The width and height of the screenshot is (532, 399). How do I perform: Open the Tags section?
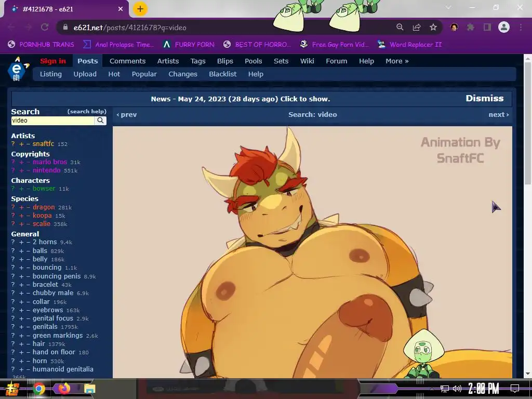coord(198,61)
